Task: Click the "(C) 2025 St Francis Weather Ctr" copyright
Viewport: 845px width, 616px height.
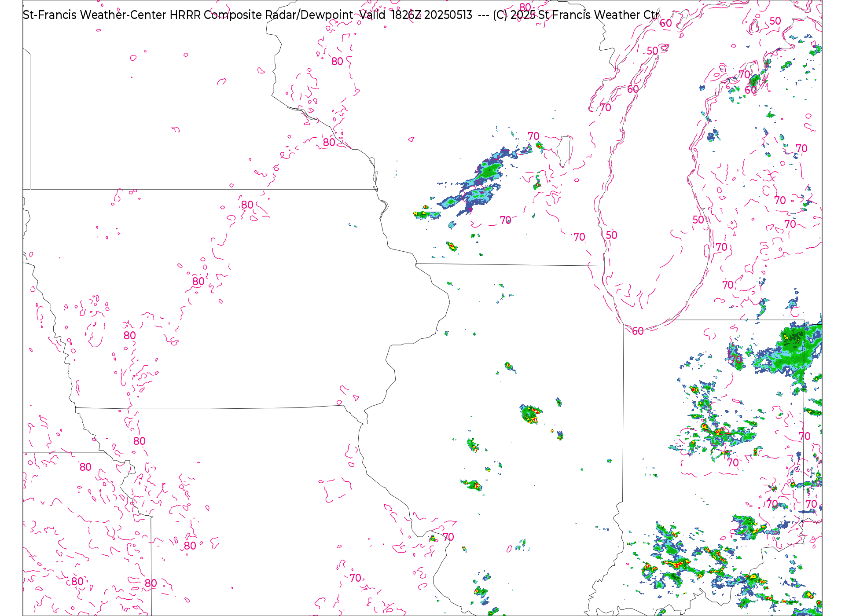Action: (576, 15)
